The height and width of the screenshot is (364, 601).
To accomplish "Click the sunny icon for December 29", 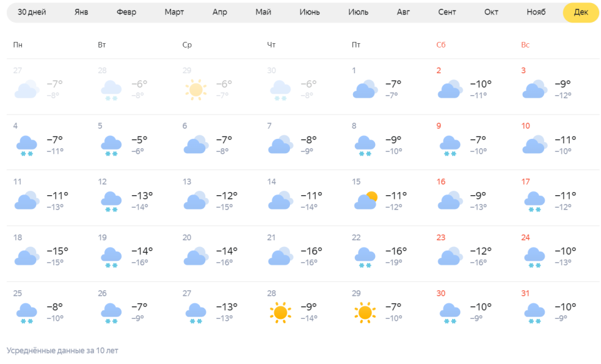I will point(365,313).
